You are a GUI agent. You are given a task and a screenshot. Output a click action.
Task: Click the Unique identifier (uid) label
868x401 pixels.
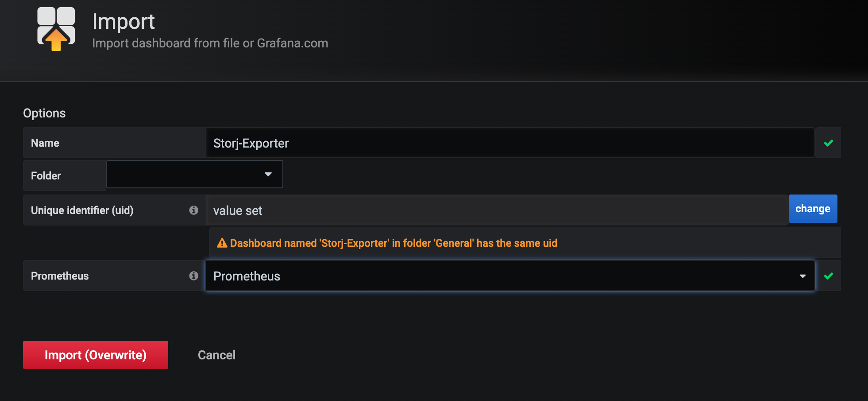pyautogui.click(x=82, y=210)
